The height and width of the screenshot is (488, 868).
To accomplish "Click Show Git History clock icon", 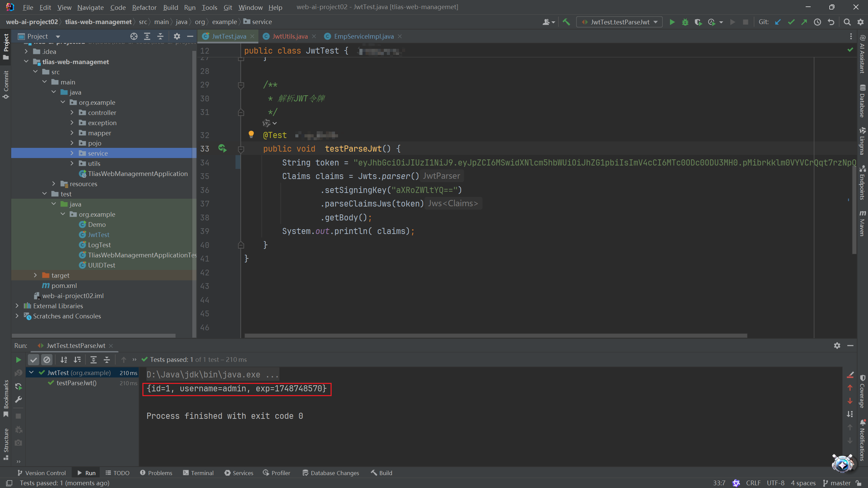I will coord(817,22).
